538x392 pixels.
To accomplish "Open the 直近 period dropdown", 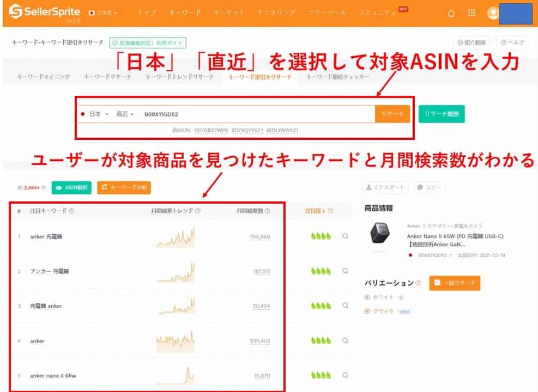I will (124, 114).
